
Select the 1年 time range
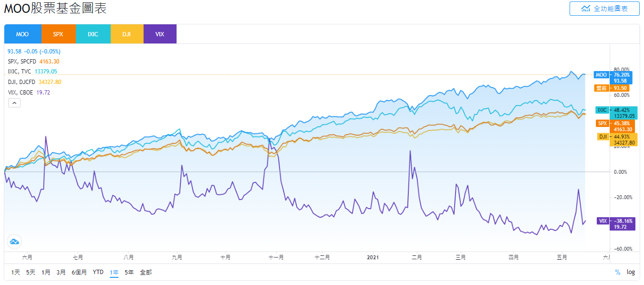(114, 272)
